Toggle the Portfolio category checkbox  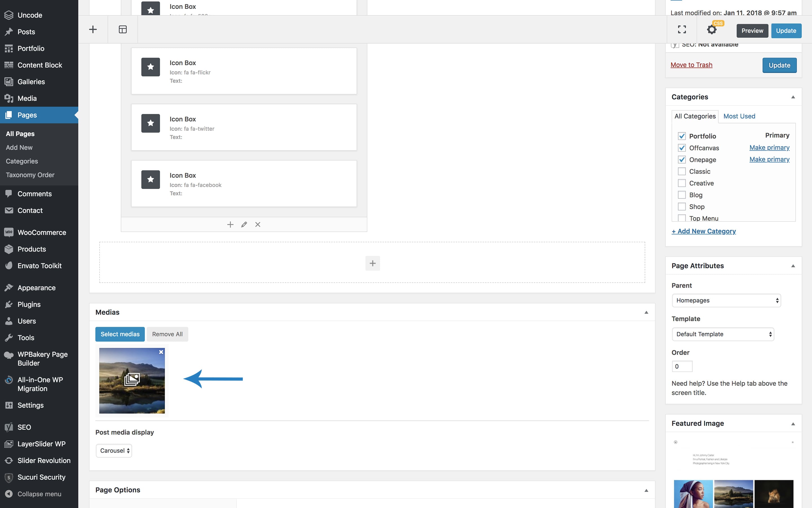[682, 136]
